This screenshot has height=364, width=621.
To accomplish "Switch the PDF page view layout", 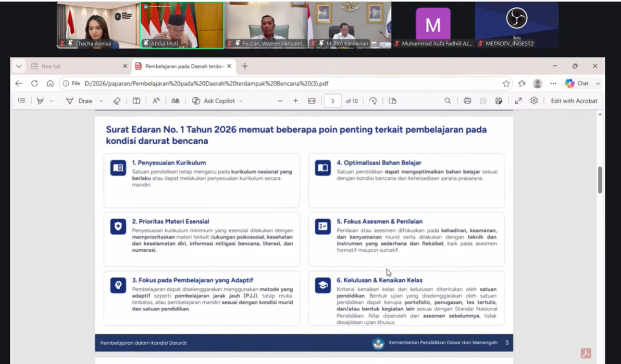I will point(392,101).
